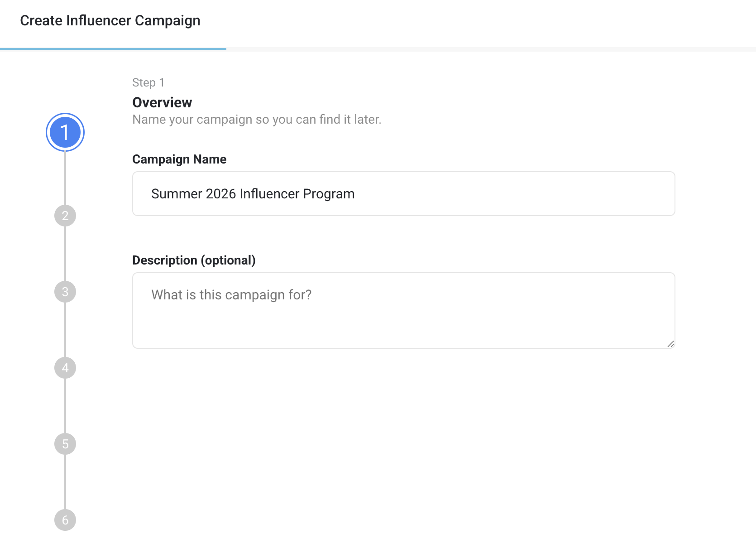The height and width of the screenshot is (558, 756).
Task: Go to step 3 circle in sidebar
Action: pos(65,292)
